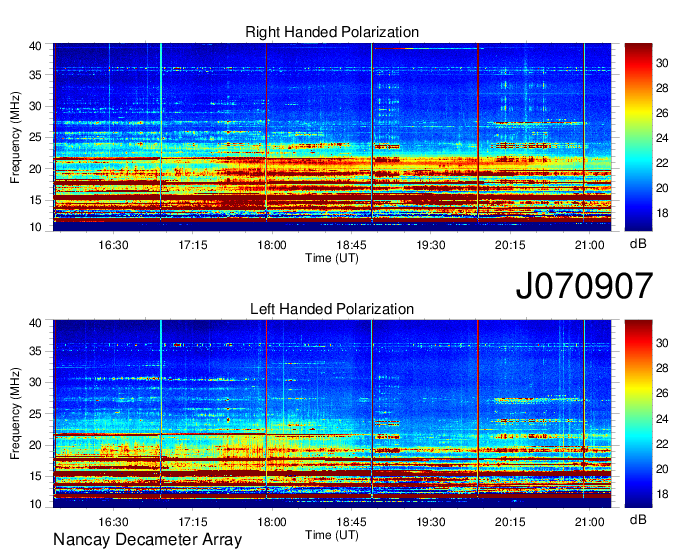Click the 30 dB label on bottom colorbar
Screen dimensions: 680x552
point(662,343)
